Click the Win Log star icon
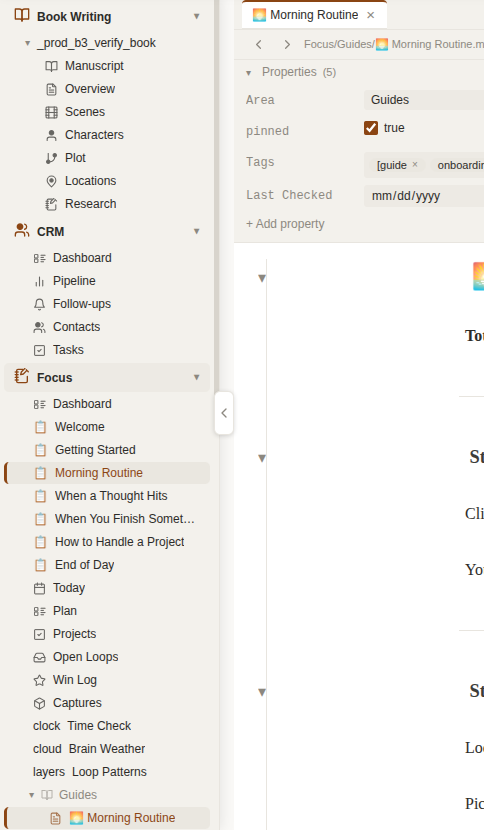The width and height of the screenshot is (484, 830). [x=39, y=680]
